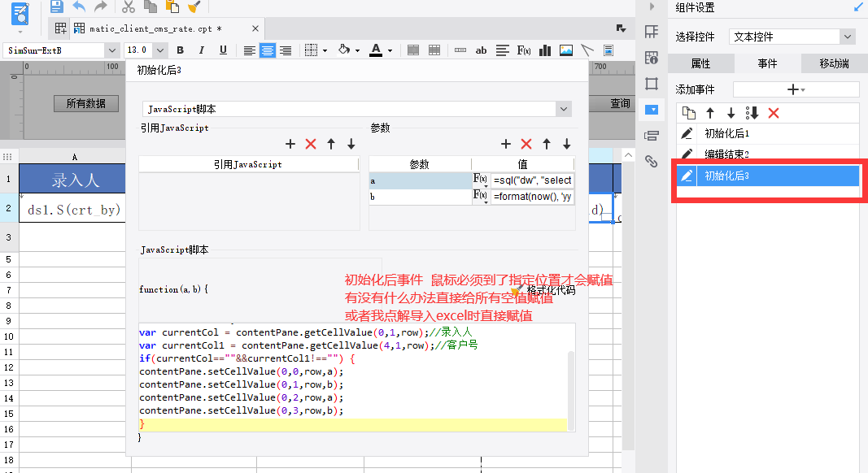This screenshot has height=473, width=868.
Task: Move referenced JavaScript entry down
Action: [351, 145]
